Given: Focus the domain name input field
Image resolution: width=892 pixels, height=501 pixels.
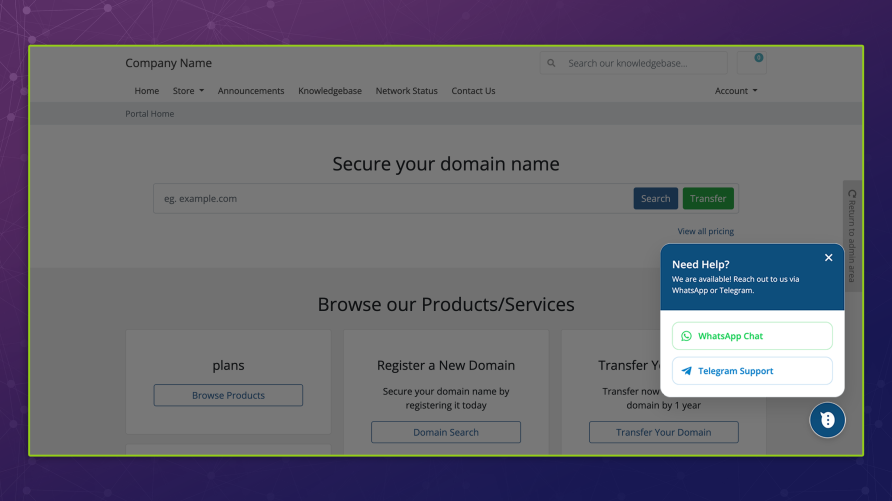Looking at the screenshot, I should (390, 198).
